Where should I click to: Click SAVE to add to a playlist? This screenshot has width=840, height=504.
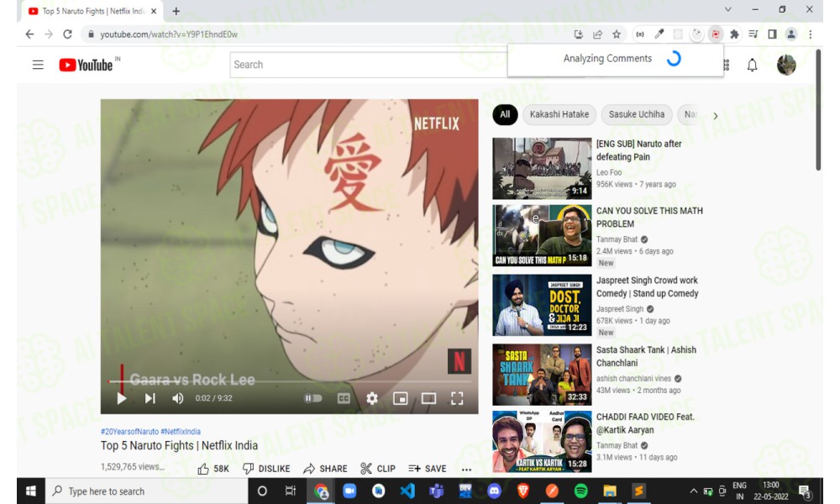(427, 469)
